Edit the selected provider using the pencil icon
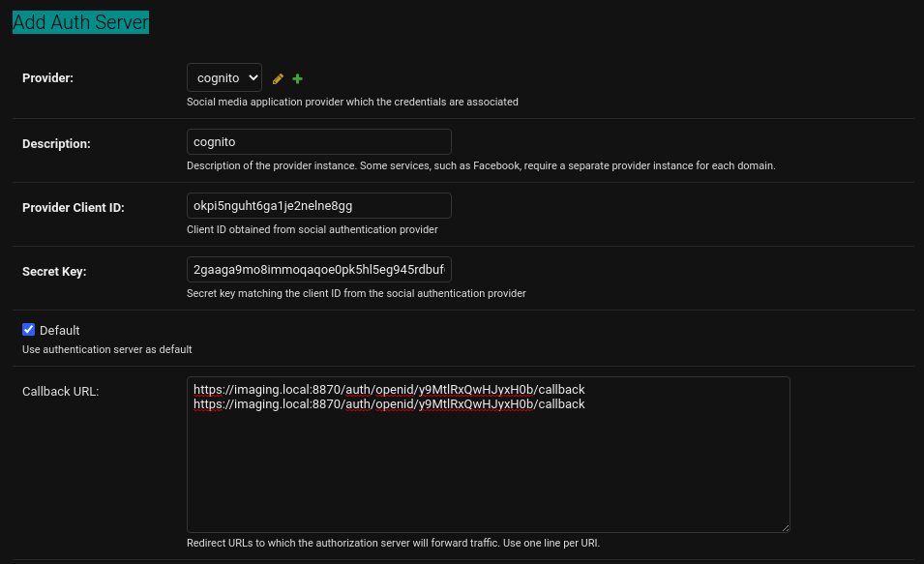 [x=278, y=78]
